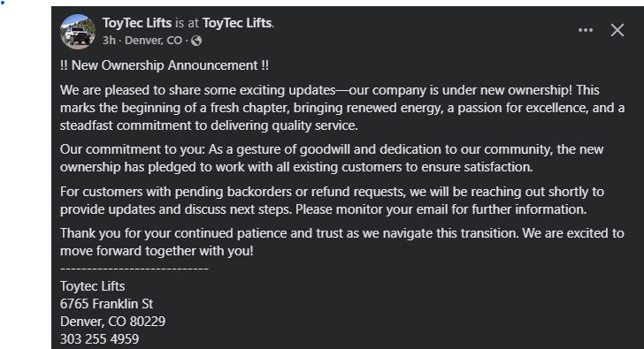Viewport: 644px width, 349px height.
Task: Click the pending backorders or refund requests paragraph
Action: tap(332, 201)
